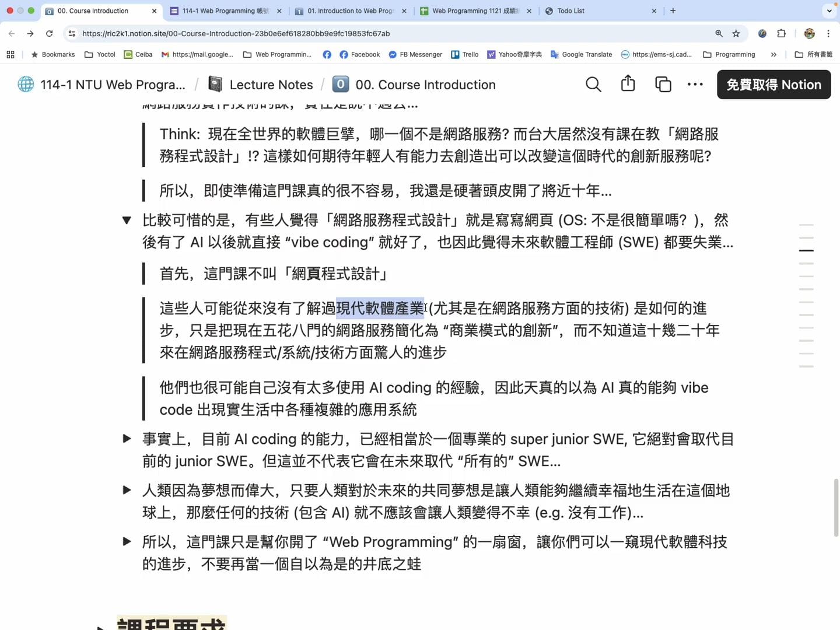Expand the 人類因為夢想而偉大 toggle block
840x630 pixels.
click(x=127, y=490)
